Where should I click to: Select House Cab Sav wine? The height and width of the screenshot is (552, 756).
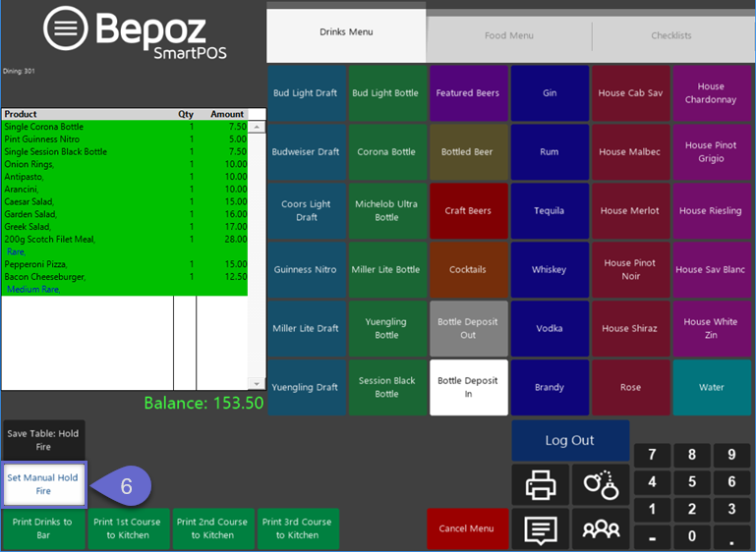click(630, 93)
